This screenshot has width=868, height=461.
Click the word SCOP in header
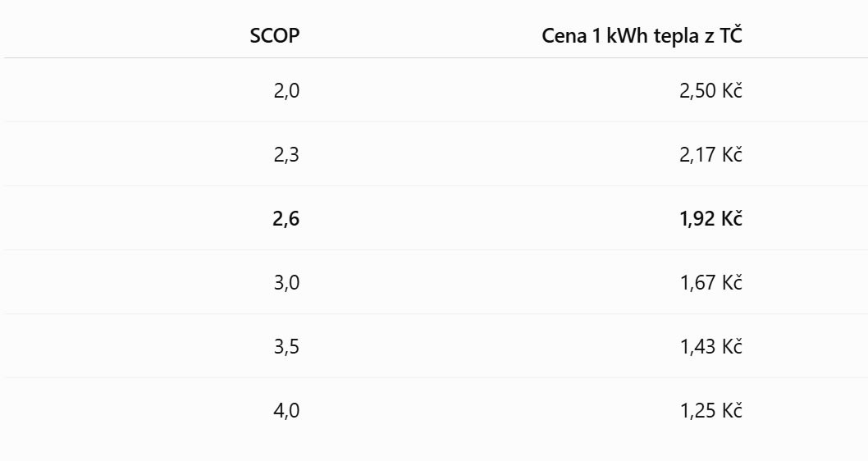click(x=275, y=35)
